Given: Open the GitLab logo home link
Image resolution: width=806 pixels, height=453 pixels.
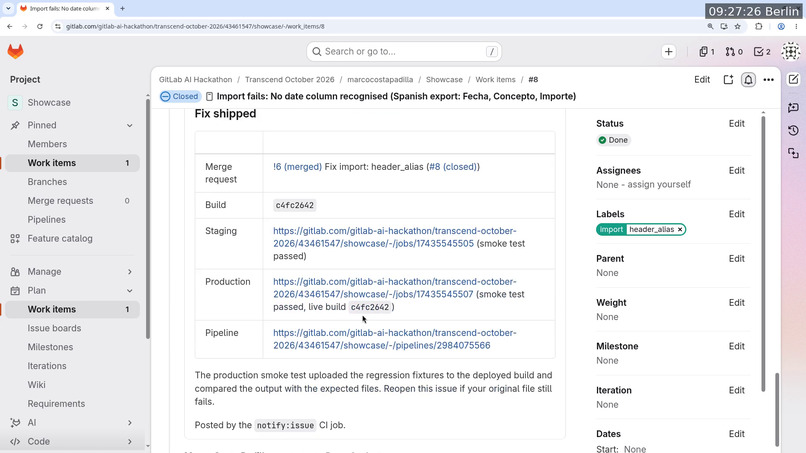Looking at the screenshot, I should click(15, 51).
